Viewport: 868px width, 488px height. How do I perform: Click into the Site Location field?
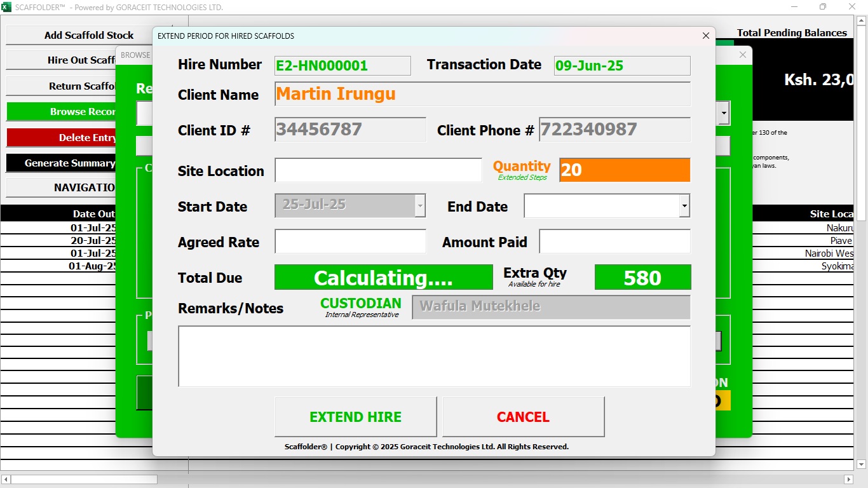tap(378, 170)
